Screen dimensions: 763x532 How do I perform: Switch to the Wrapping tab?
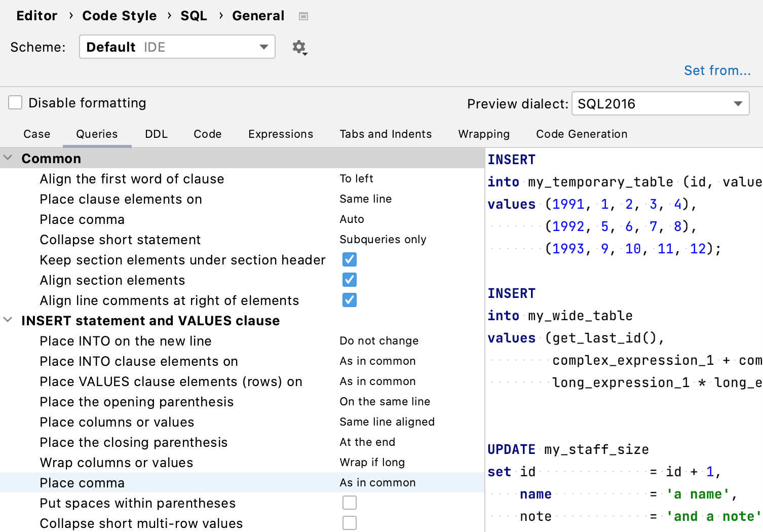pyautogui.click(x=483, y=134)
